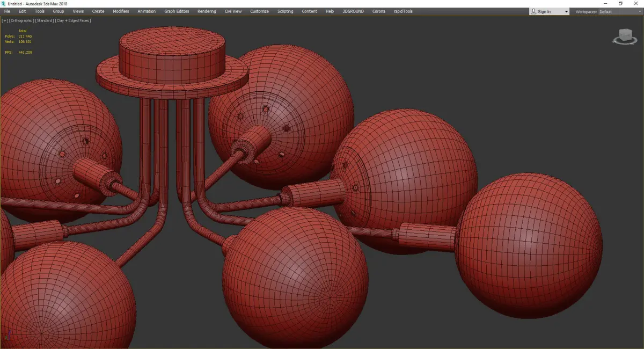Open the Civil View menu
Viewport: 644px width, 349px height.
233,11
